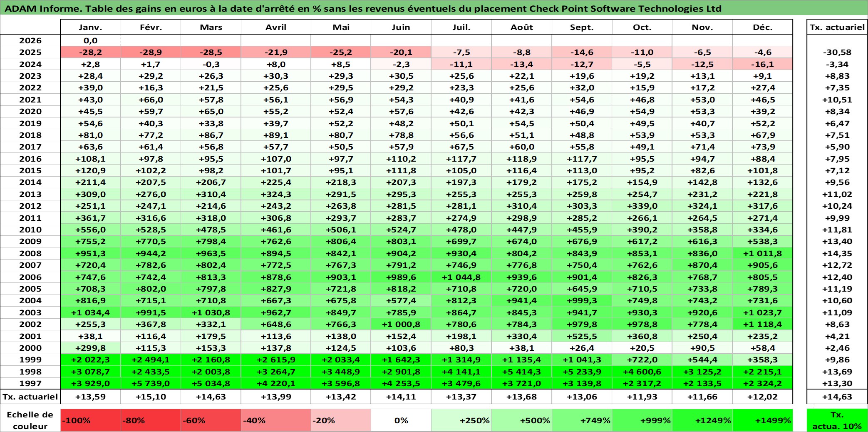
Task: Select the '+1 034,4' January 2003 cell
Action: point(91,312)
